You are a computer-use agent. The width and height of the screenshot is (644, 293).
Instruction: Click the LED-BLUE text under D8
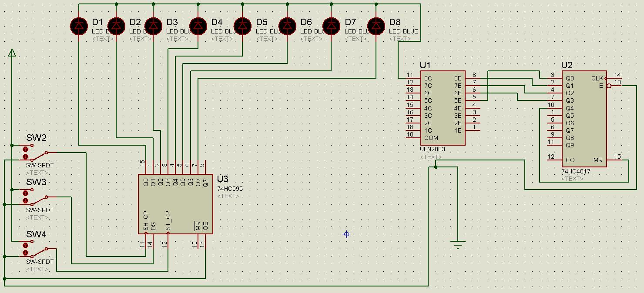[403, 31]
